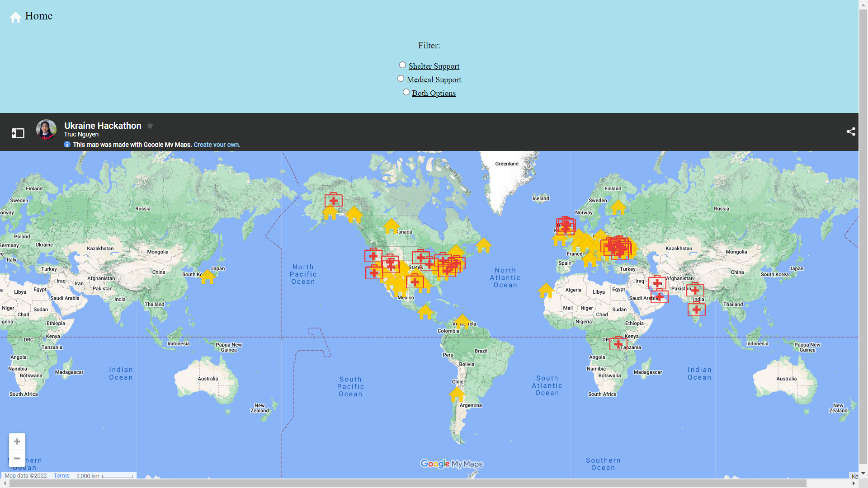Open the Both Options link

pos(434,93)
